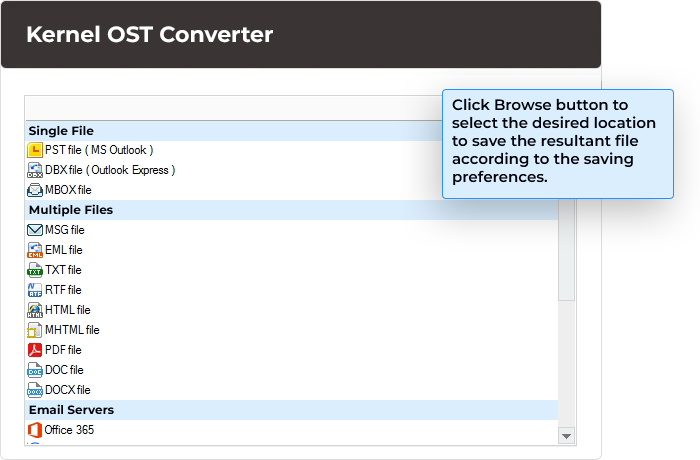Click the "Multiple Files" group header

292,210
